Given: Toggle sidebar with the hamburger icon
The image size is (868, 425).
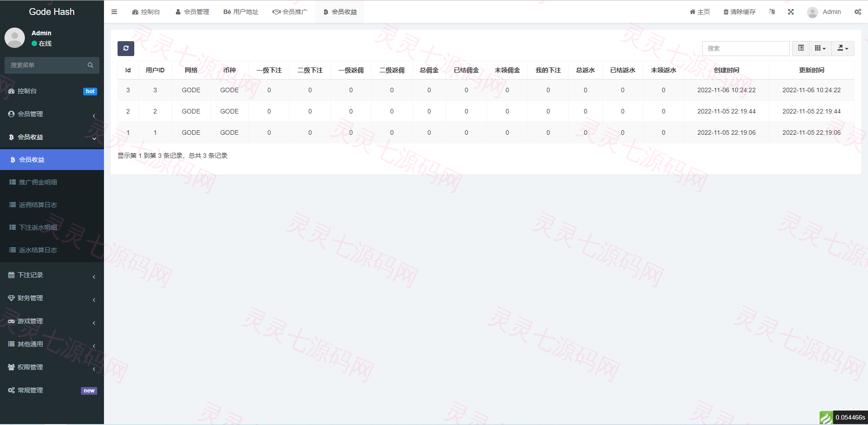Looking at the screenshot, I should tap(114, 12).
